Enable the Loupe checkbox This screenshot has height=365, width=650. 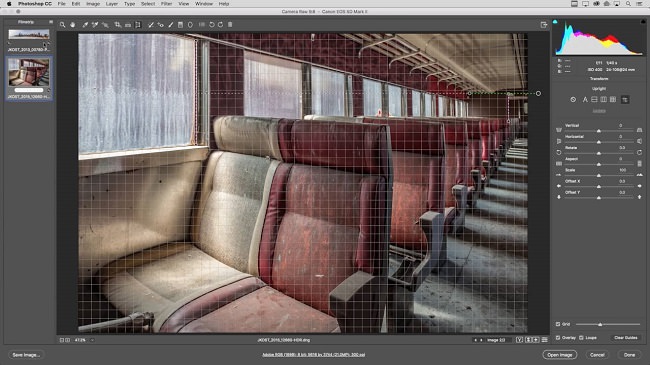581,338
